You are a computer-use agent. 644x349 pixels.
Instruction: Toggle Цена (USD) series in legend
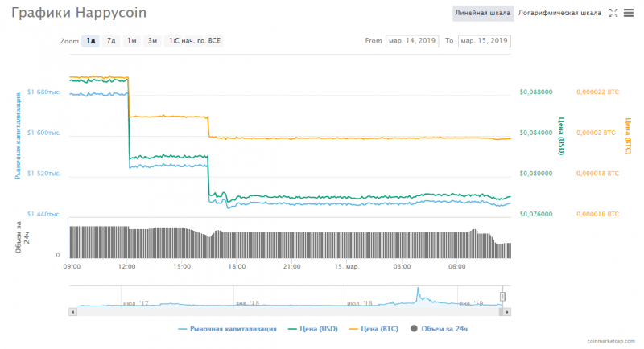(316, 329)
